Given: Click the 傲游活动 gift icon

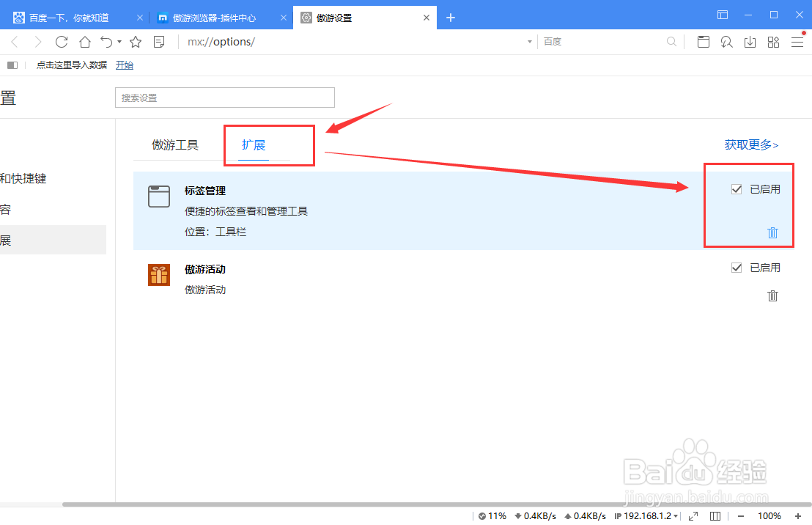Looking at the screenshot, I should coord(159,275).
